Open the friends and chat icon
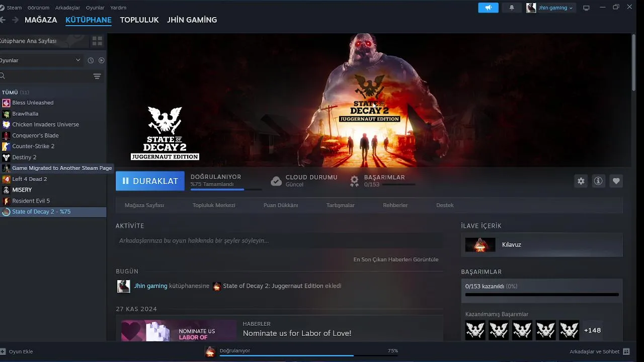Screen dimensions: 644x362 (x=626, y=351)
